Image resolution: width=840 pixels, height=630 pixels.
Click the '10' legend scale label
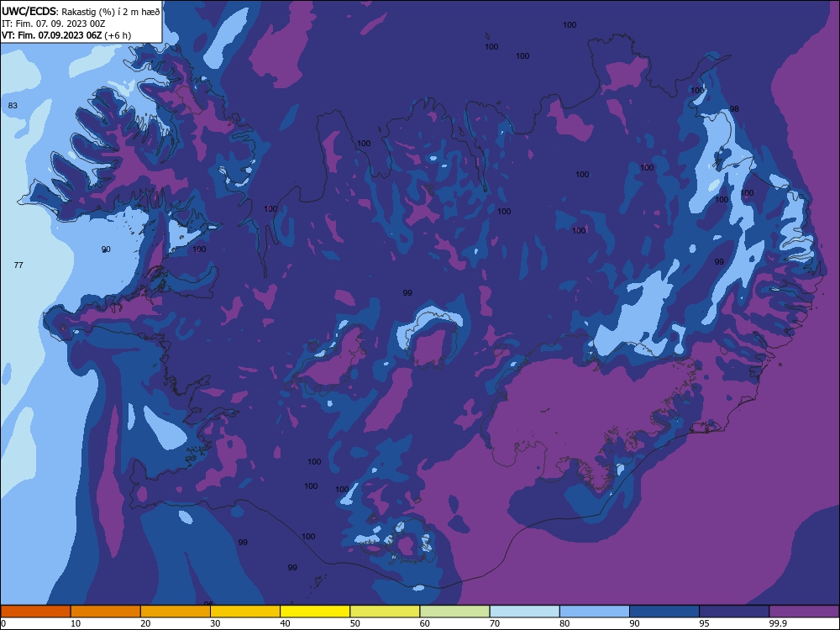76,623
